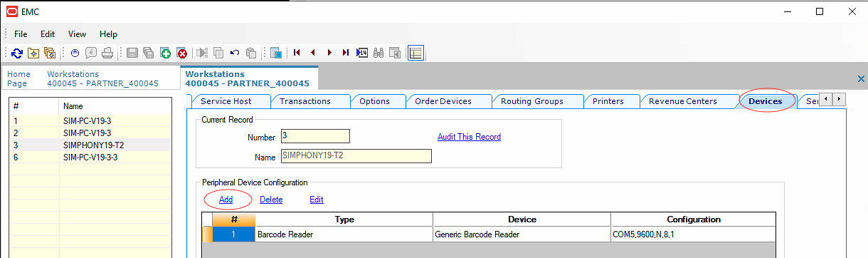Image resolution: width=868 pixels, height=258 pixels.
Task: Click the blue Refresh arrows toolbar icon
Action: [x=17, y=53]
